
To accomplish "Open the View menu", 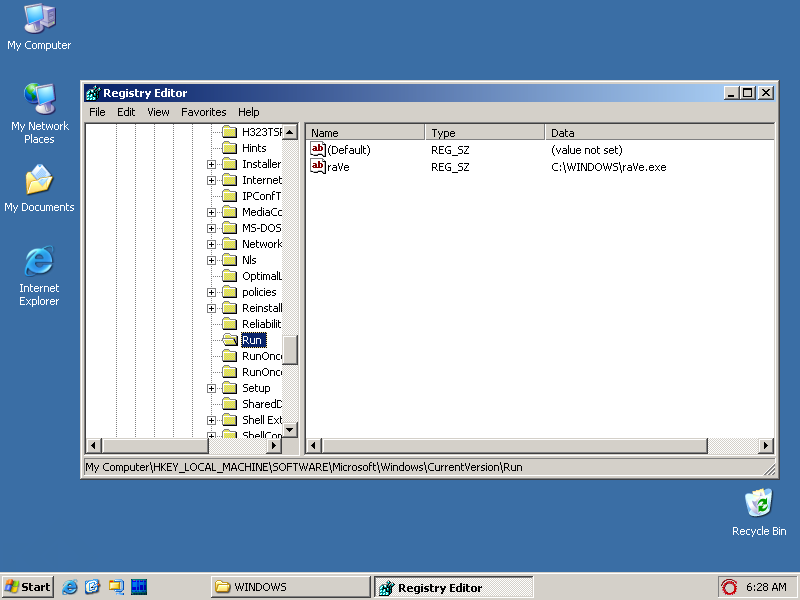I will (158, 112).
